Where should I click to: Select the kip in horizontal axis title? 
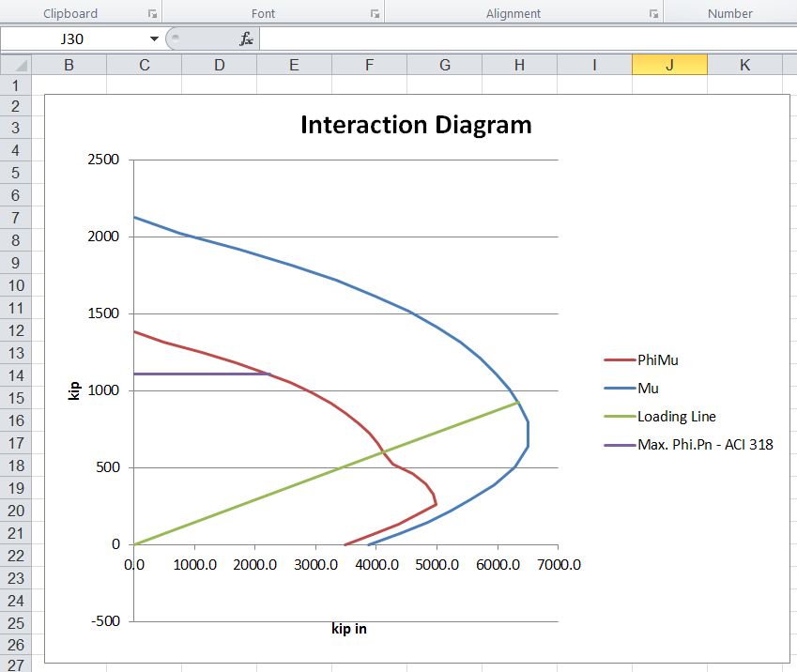pyautogui.click(x=349, y=629)
